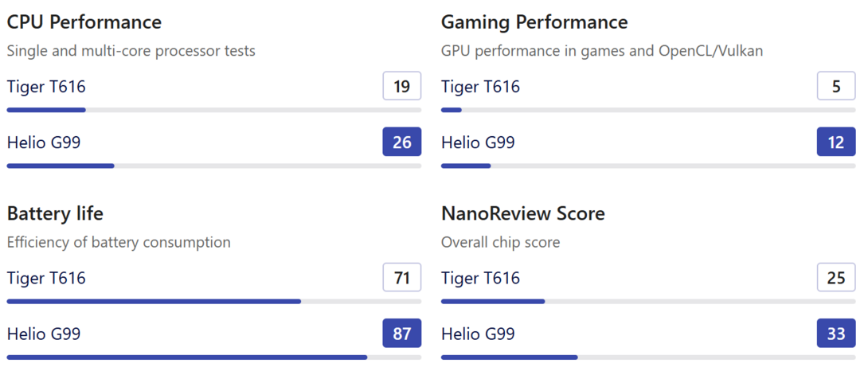Click Helio G99 label under NanoReview Score

tap(478, 334)
